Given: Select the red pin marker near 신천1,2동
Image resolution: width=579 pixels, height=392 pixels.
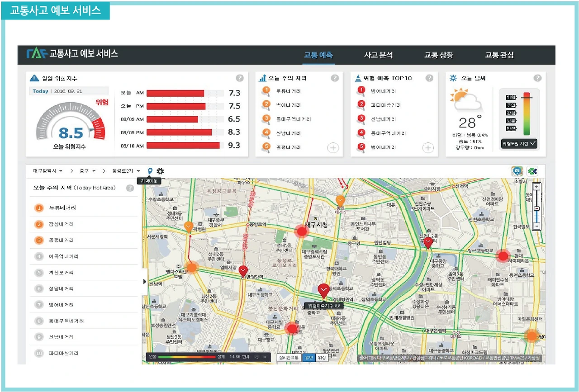Looking at the screenshot, I should 428,242.
